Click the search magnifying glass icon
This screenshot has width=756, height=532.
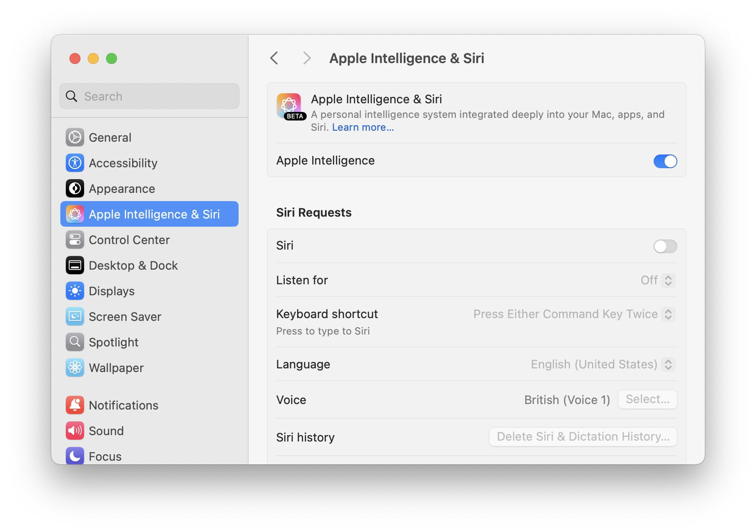pos(72,96)
